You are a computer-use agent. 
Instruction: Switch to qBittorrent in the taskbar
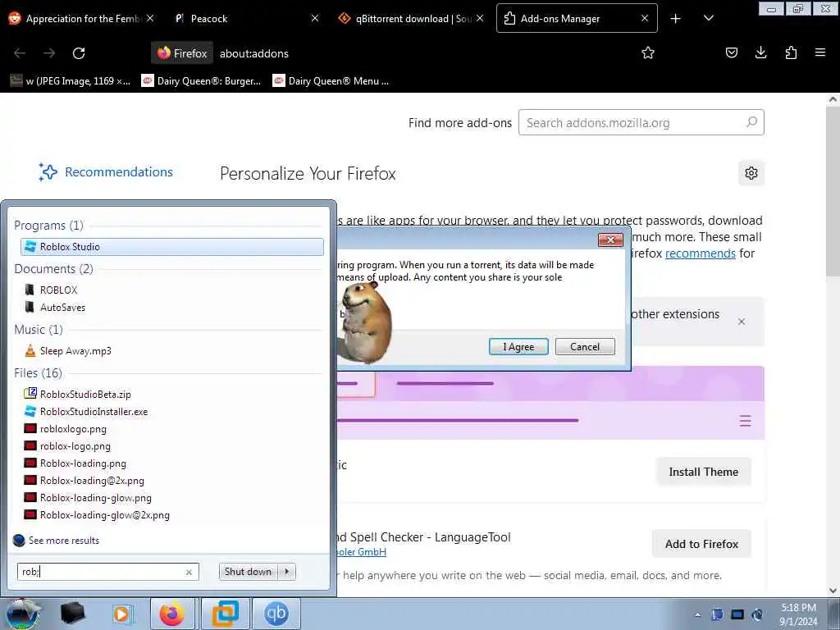point(276,614)
